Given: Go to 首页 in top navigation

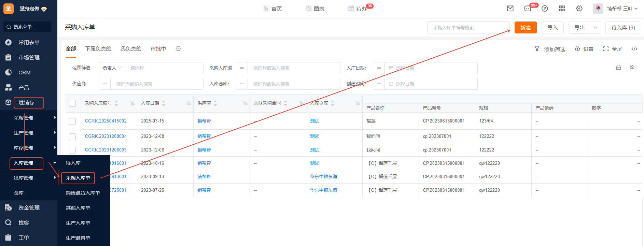Looking at the screenshot, I should 272,9.
